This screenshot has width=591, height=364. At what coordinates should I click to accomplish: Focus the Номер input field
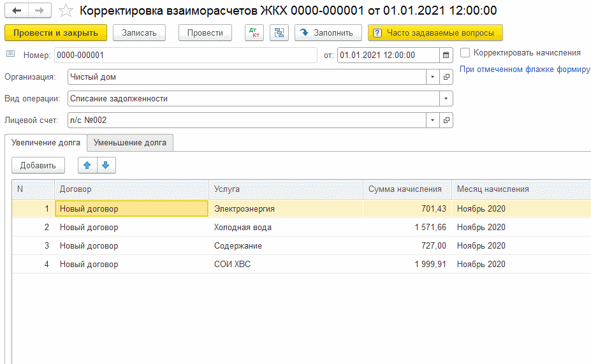tap(186, 55)
